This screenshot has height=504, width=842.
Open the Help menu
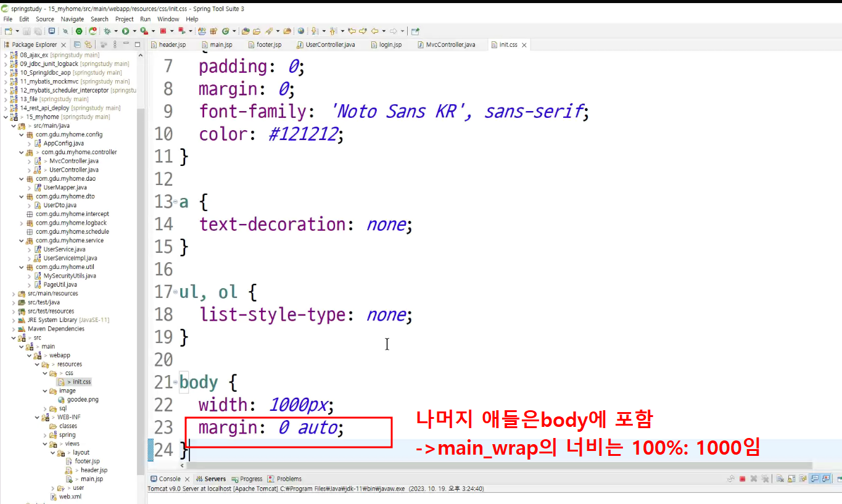click(x=192, y=19)
